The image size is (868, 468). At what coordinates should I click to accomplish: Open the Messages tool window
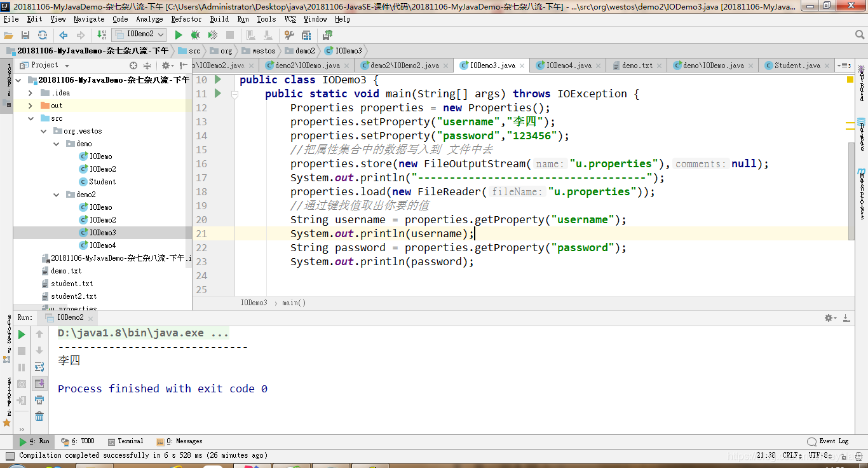[x=180, y=441]
